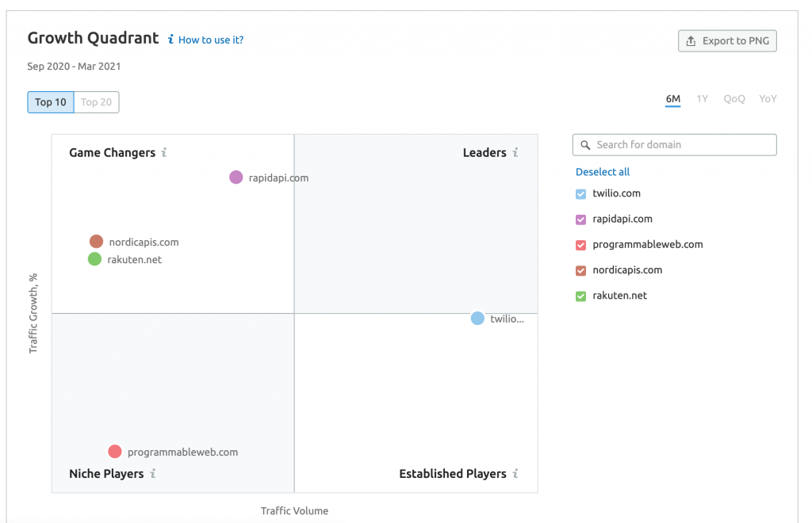Click the Game Changers quadrant heading
The width and height of the screenshot is (812, 523).
[113, 153]
